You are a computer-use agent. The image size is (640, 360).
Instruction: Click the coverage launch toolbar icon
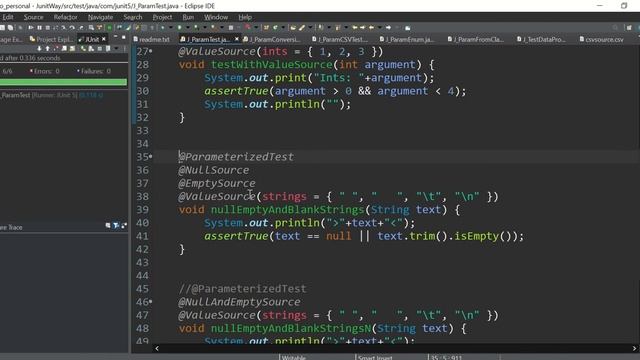196,27
